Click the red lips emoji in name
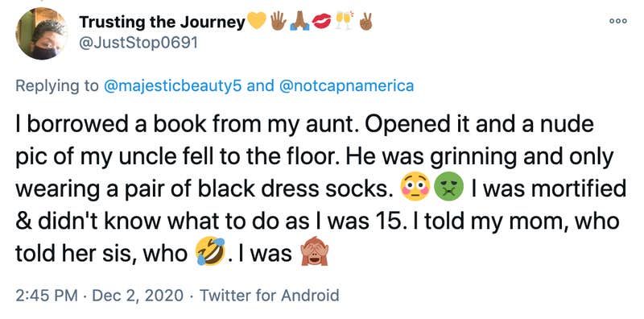 pyautogui.click(x=322, y=21)
